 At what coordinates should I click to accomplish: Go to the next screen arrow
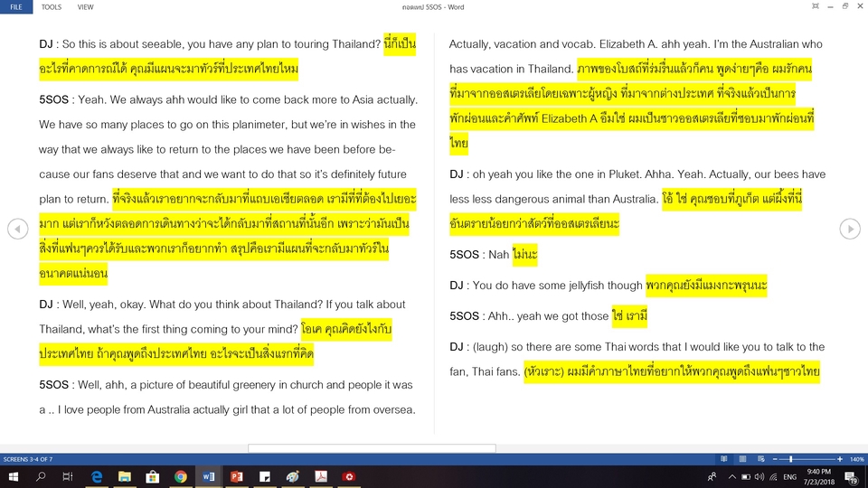pyautogui.click(x=850, y=229)
